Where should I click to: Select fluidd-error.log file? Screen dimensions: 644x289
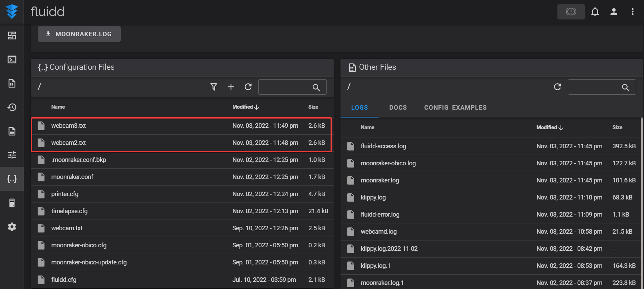coord(490,215)
